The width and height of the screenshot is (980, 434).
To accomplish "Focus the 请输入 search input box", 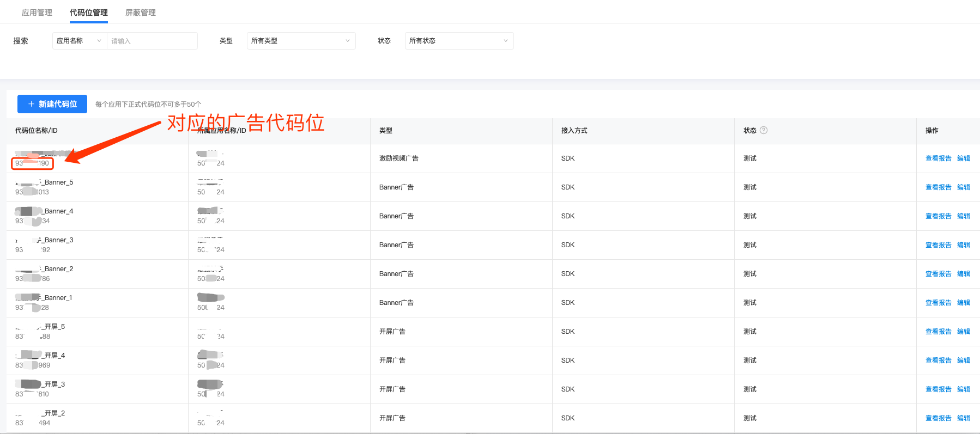I will [x=152, y=41].
